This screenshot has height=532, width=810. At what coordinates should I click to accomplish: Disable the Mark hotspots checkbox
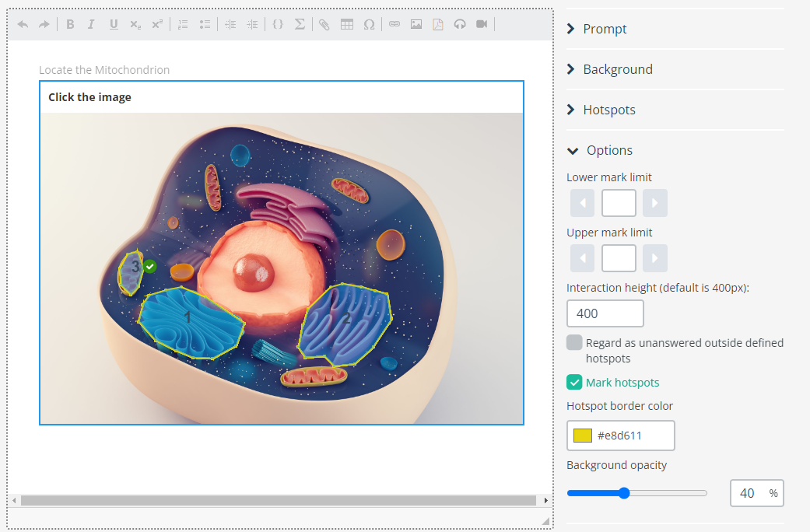pos(574,382)
